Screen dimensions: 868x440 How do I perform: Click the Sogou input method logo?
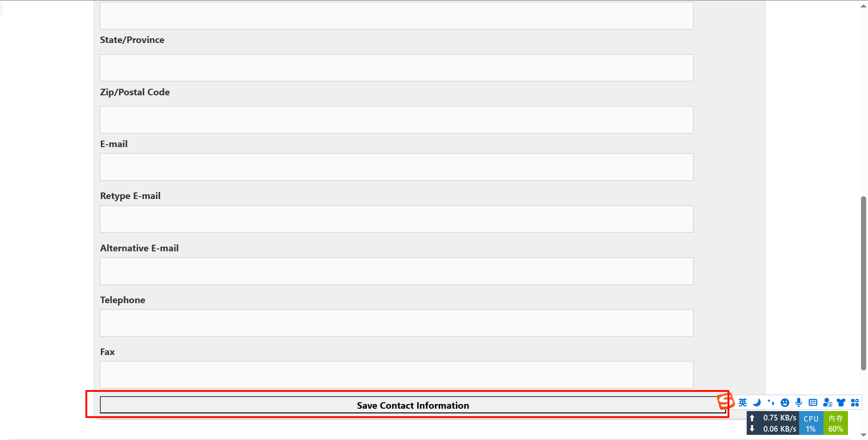pyautogui.click(x=726, y=401)
